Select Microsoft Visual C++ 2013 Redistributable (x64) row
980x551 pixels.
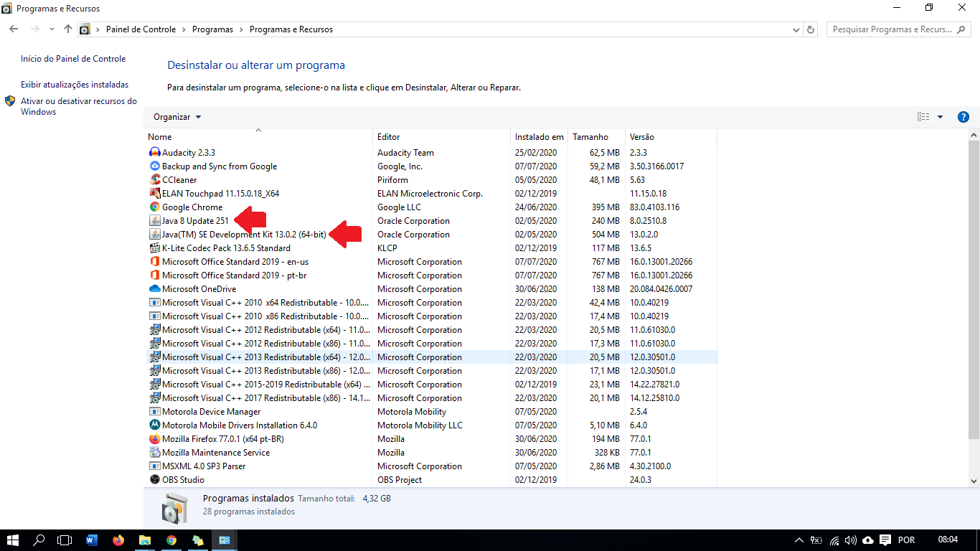click(430, 357)
